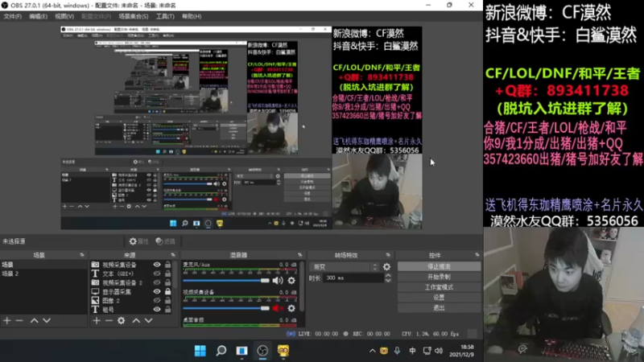Hide the 显示器采集 source with its eye icon
644x362 pixels.
(157, 292)
